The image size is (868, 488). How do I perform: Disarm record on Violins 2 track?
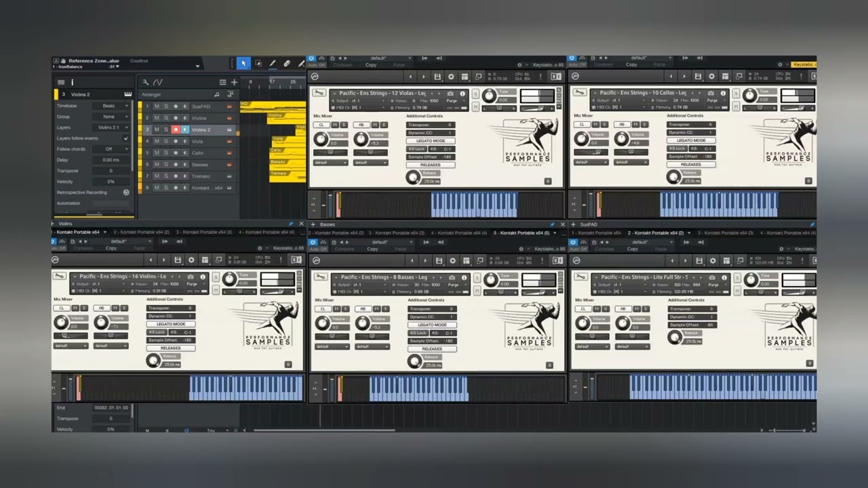click(176, 129)
